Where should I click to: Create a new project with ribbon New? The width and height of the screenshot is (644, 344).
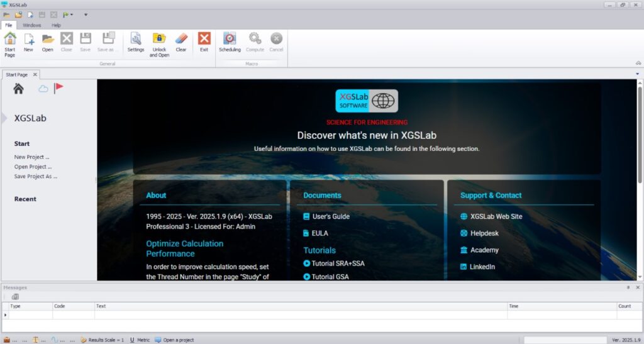(28, 42)
